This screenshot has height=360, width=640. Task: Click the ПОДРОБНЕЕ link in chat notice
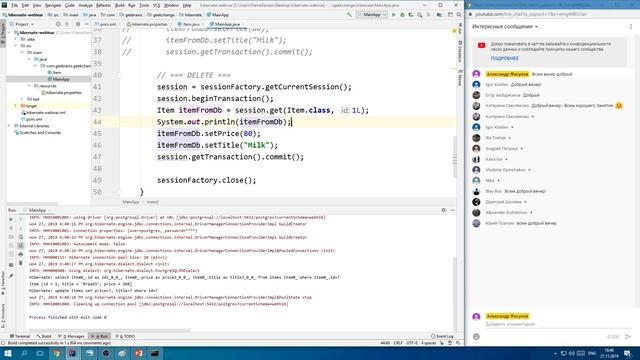(x=504, y=58)
